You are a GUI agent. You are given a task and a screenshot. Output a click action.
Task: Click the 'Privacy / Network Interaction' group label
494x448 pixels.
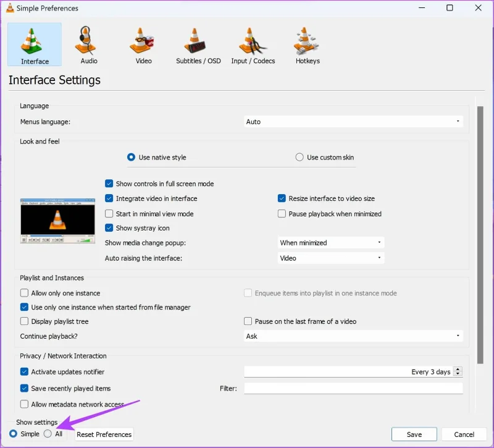point(64,356)
